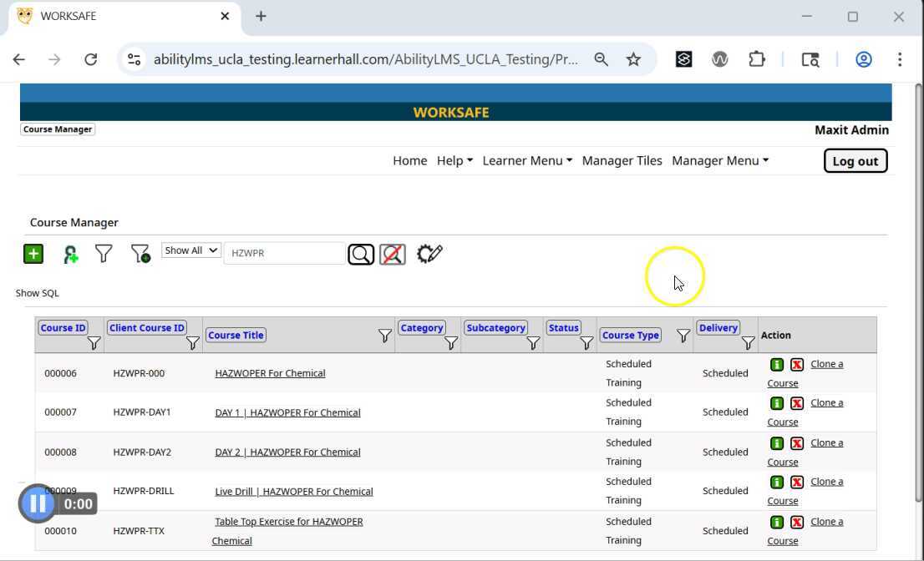Click the filter funnel under Status column

586,343
